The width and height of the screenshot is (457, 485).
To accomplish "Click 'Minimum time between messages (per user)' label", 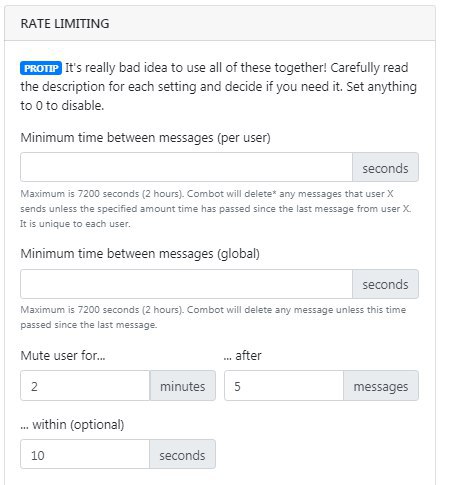I will click(x=146, y=138).
